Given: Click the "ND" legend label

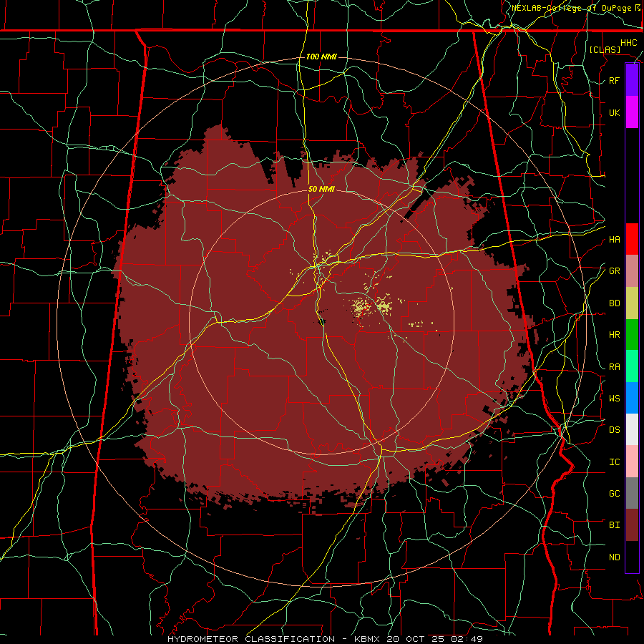Looking at the screenshot, I should point(614,557).
